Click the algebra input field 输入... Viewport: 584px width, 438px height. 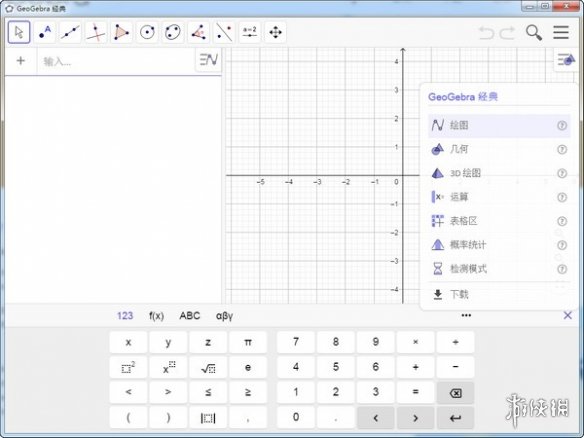click(x=115, y=61)
